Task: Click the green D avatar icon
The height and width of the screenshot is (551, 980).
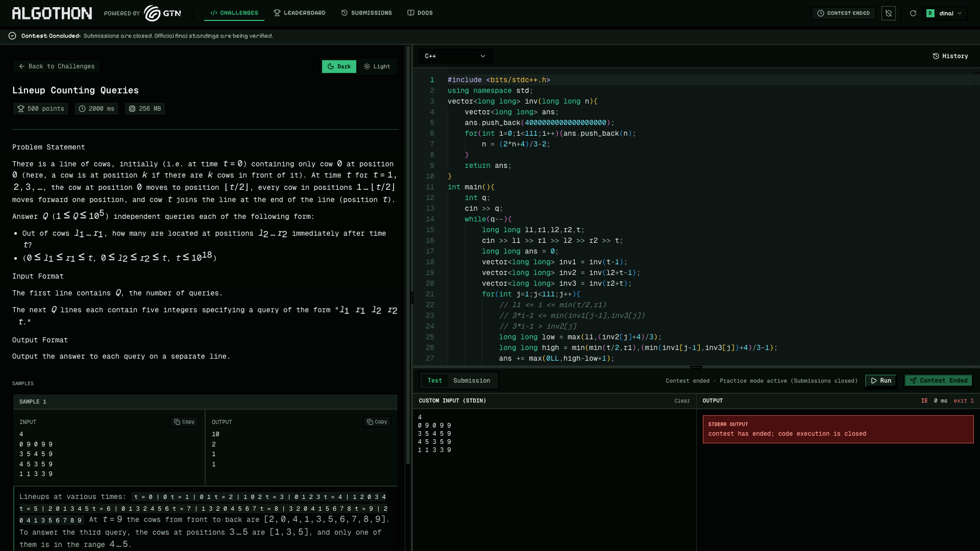Action: click(x=930, y=13)
